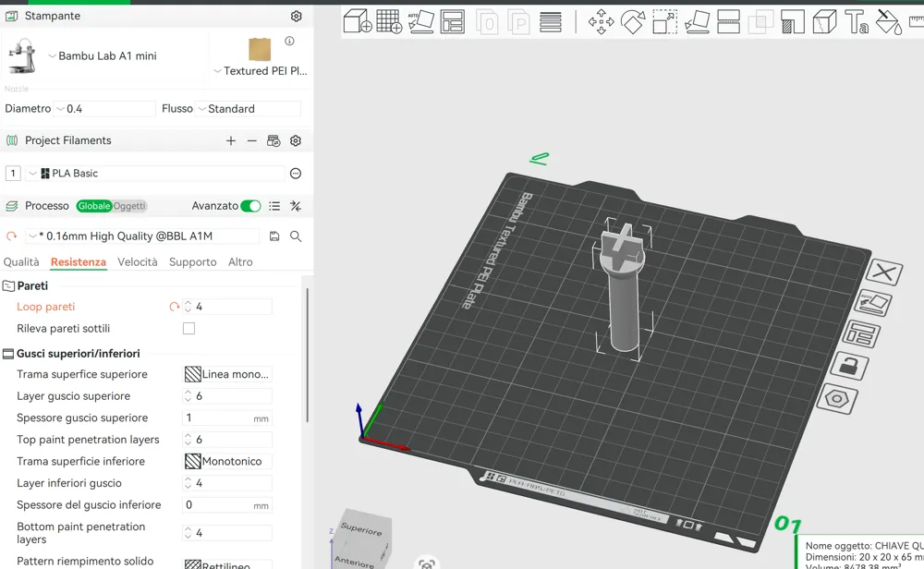Viewport: 924px width, 569px height.
Task: Click the Spessore guscio superiore input field
Action: (227, 418)
